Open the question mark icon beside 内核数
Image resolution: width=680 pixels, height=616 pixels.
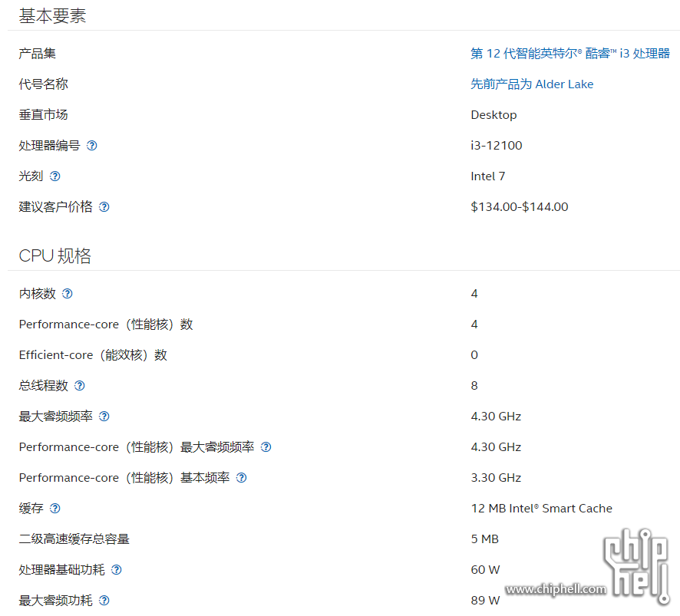[x=68, y=294]
